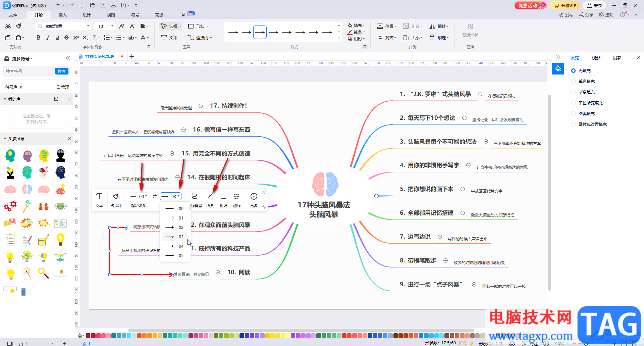Switch to the 插入 ribbon tab

63,15
